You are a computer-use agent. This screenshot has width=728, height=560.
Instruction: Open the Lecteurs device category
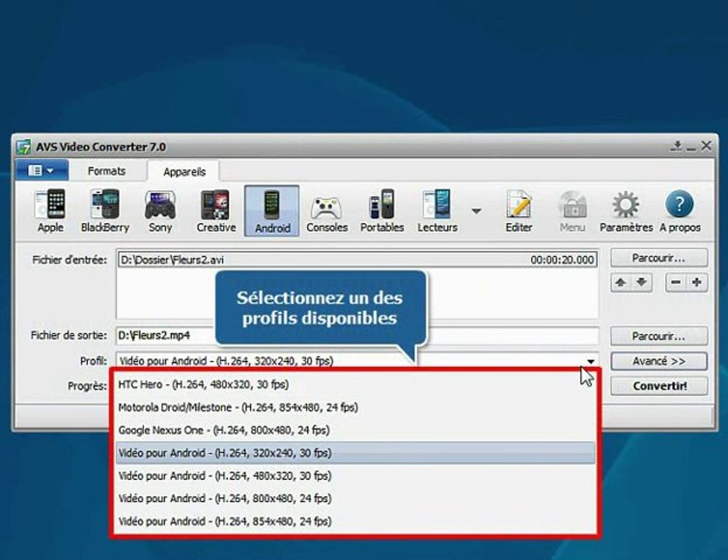click(x=437, y=211)
